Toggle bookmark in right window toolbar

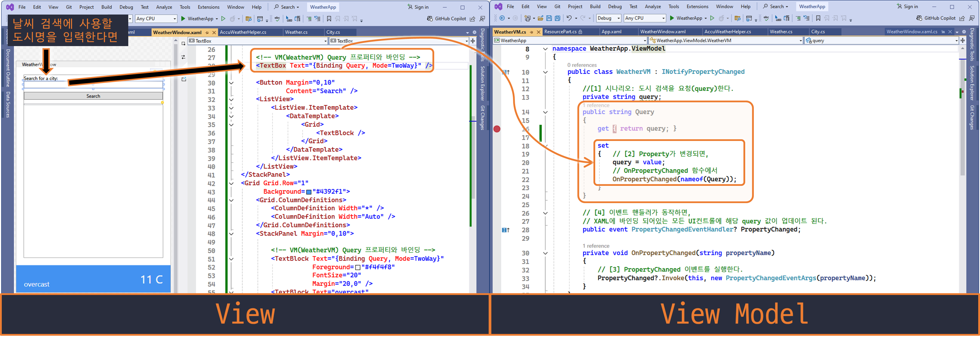click(818, 18)
